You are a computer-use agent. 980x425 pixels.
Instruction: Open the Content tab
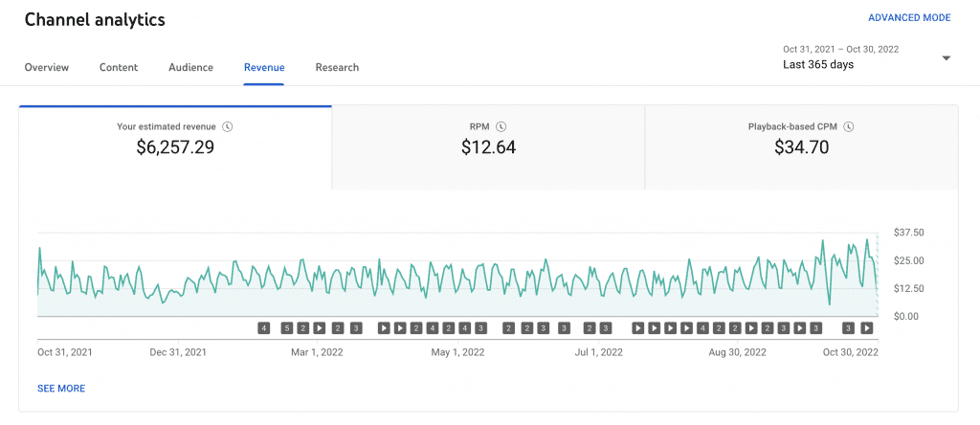119,68
